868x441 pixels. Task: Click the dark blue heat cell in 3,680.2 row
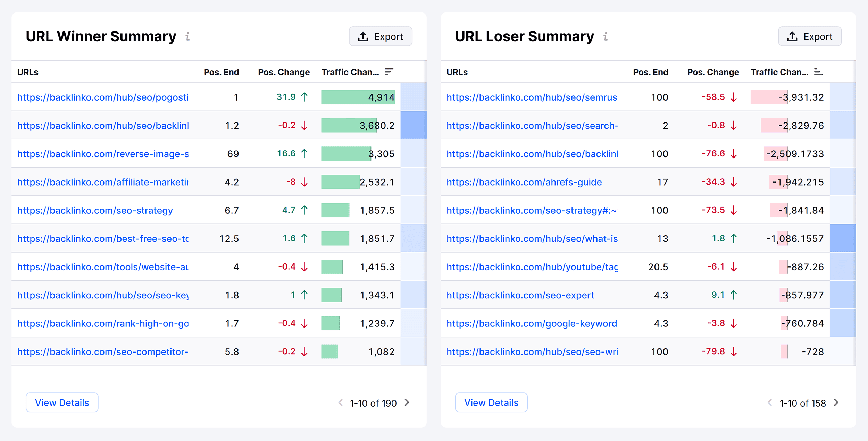[414, 125]
